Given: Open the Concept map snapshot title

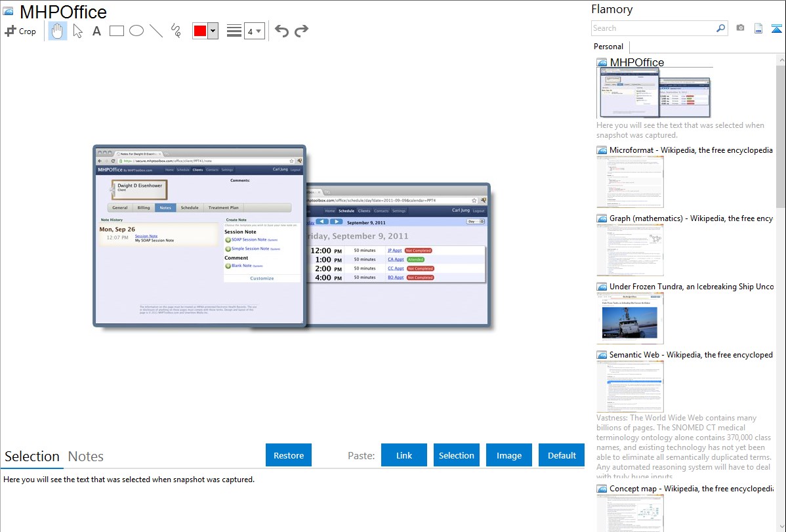Looking at the screenshot, I should coord(691,488).
